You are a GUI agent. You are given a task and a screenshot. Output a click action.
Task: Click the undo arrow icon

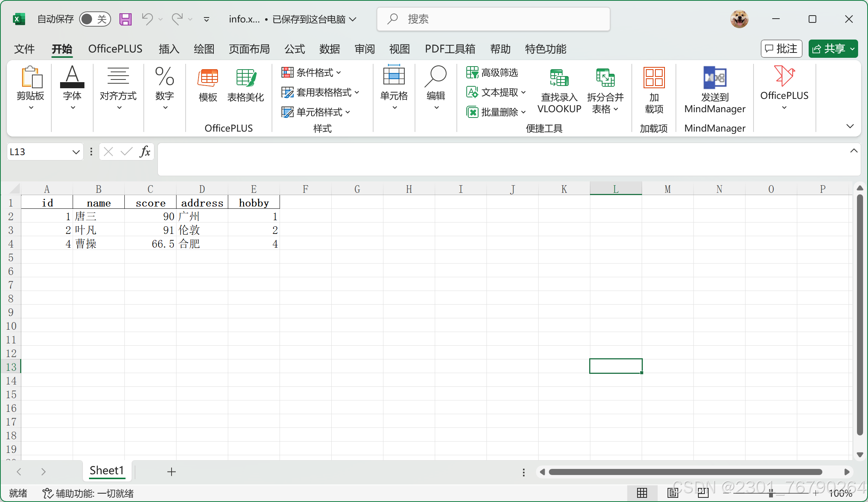[x=147, y=19]
